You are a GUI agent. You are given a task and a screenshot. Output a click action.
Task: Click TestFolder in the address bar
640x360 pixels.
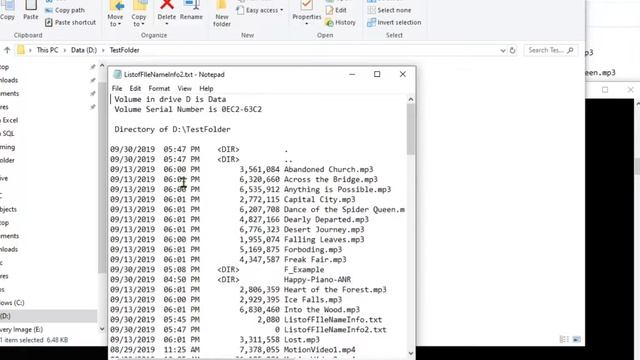tap(124, 50)
